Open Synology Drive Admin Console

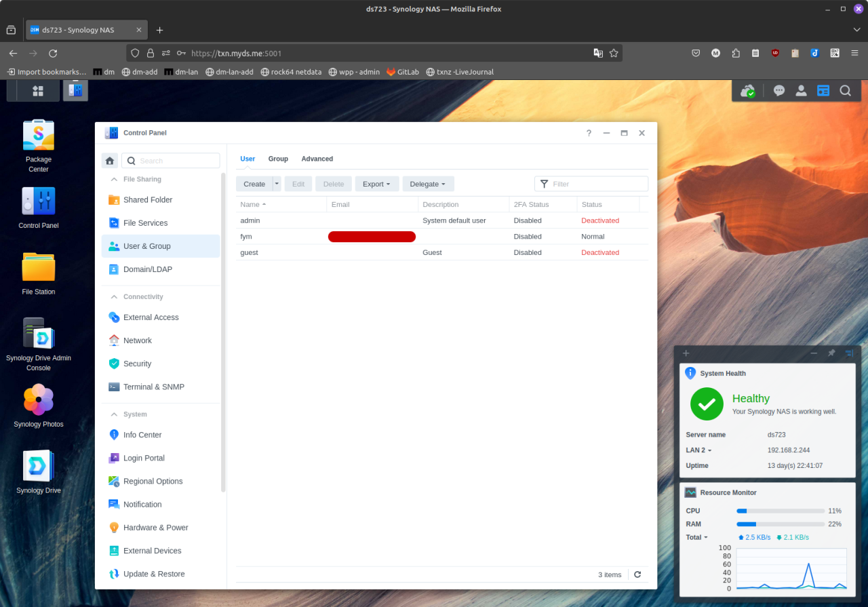pyautogui.click(x=38, y=339)
